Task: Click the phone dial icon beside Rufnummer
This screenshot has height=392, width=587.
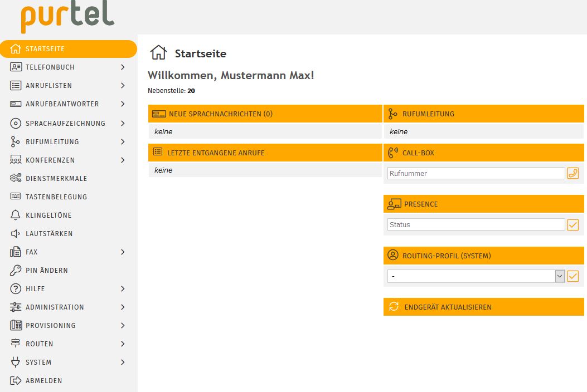Action: [573, 173]
